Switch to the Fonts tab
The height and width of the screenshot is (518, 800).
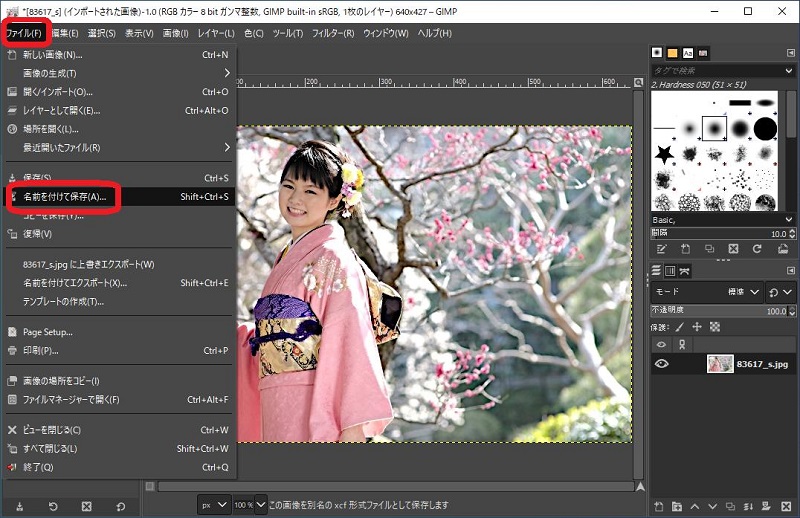688,53
